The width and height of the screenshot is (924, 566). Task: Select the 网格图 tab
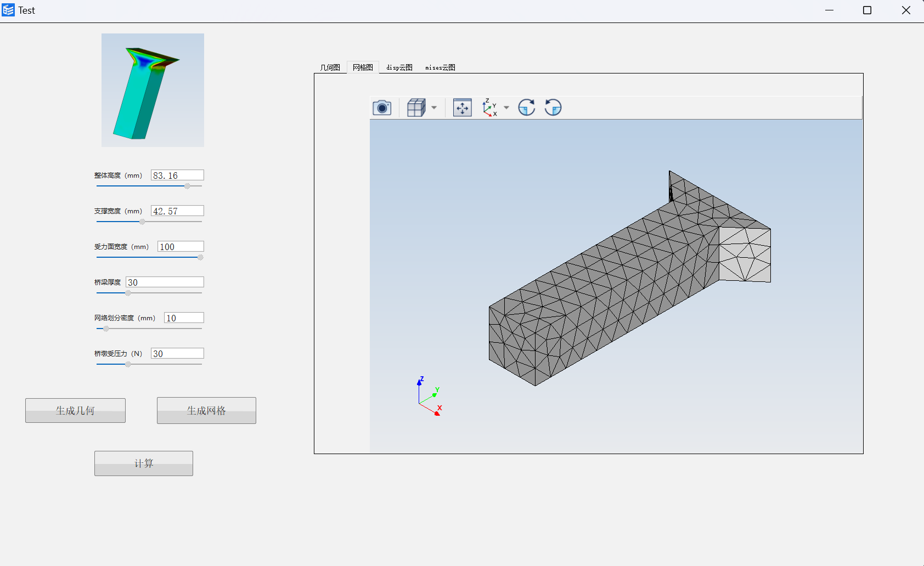[x=363, y=67]
